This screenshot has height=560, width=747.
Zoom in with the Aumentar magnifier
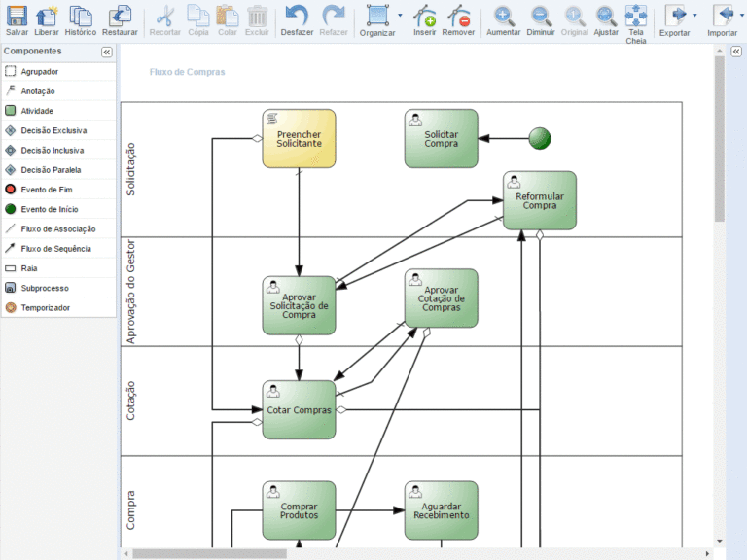[504, 16]
